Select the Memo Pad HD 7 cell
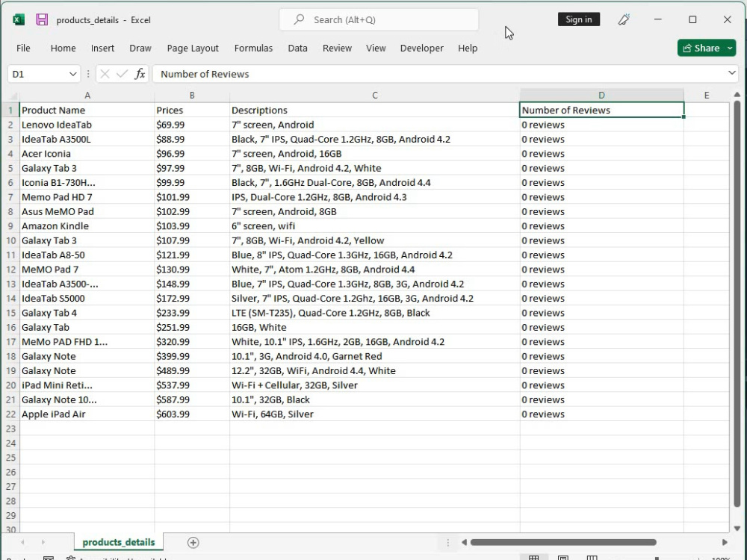Viewport: 747px width, 560px height. point(87,197)
